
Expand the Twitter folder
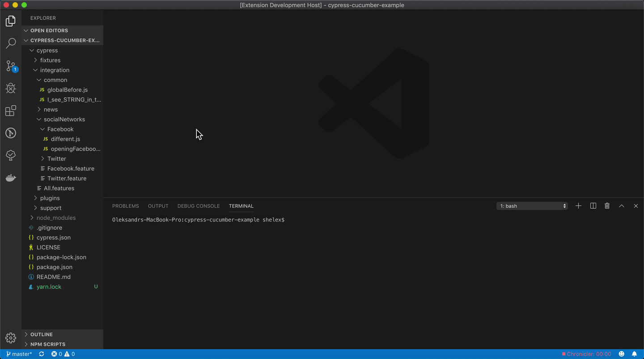click(x=63, y=158)
